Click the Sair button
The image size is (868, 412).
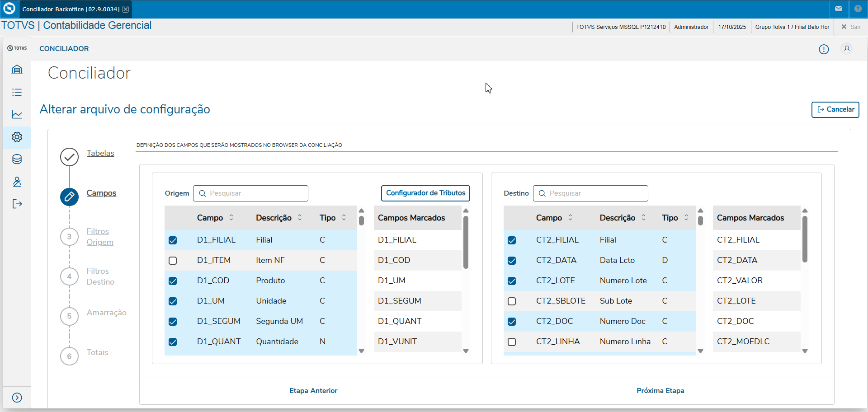[850, 27]
